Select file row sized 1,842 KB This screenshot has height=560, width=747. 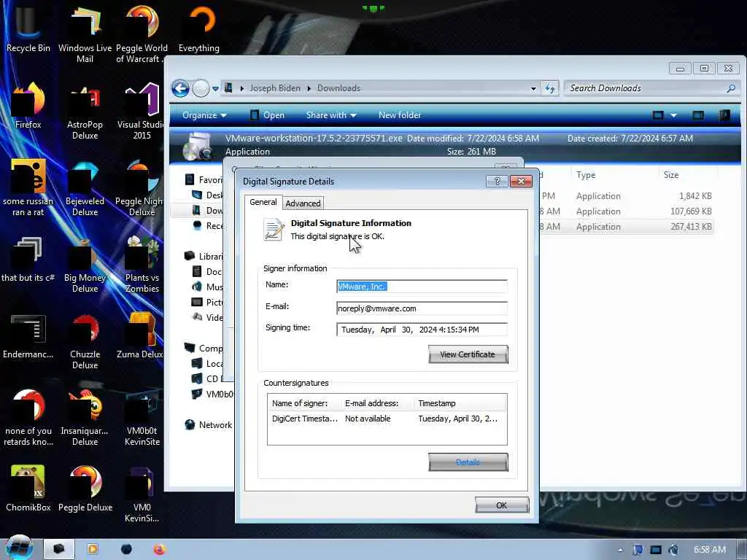pos(627,195)
